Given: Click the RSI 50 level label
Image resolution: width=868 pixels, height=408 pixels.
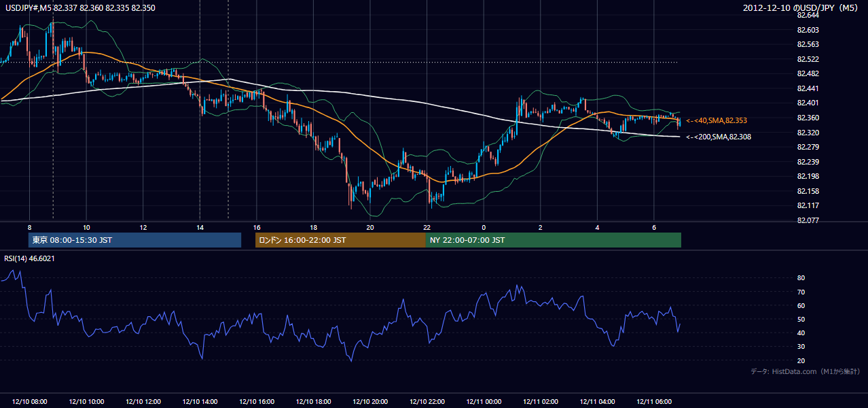Looking at the screenshot, I should [x=801, y=319].
